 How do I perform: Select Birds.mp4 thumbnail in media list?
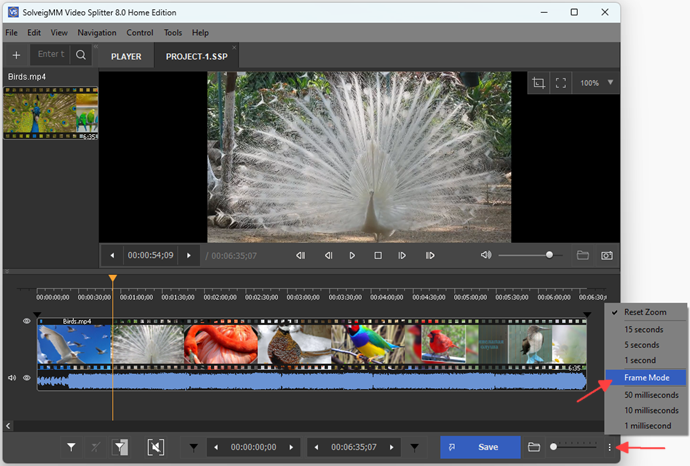[51, 113]
